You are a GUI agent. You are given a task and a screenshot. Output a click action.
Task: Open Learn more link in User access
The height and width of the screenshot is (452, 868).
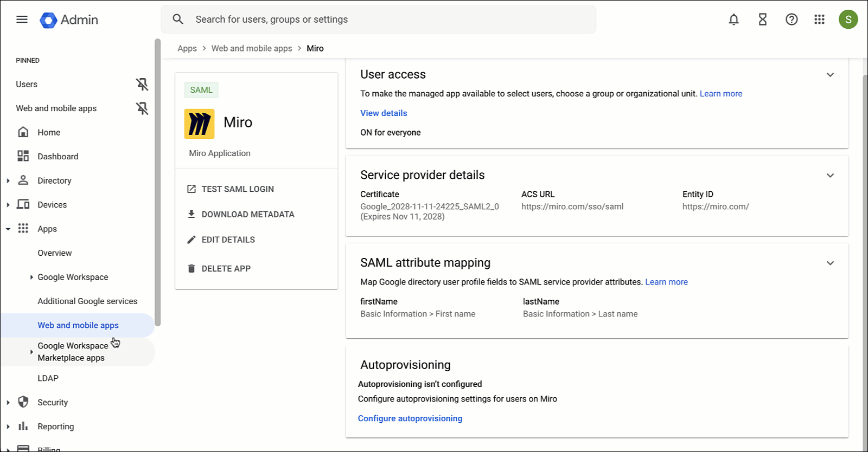[x=721, y=94]
